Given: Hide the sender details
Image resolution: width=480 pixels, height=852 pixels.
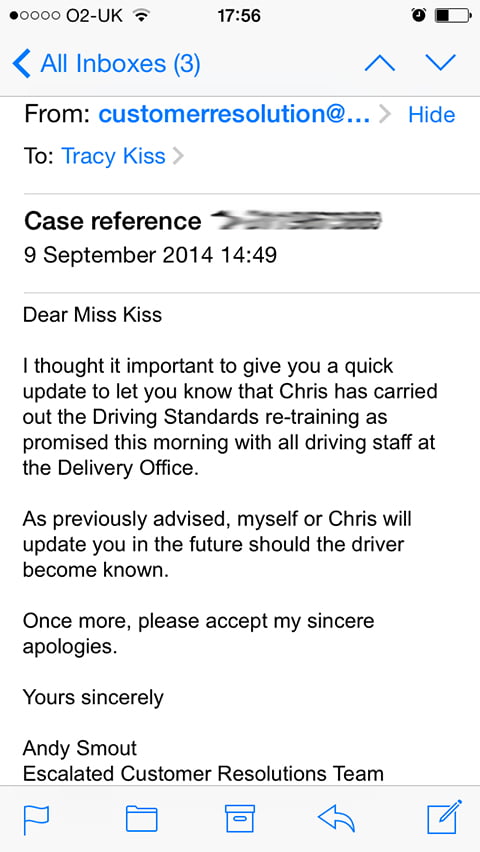Looking at the screenshot, I should [432, 115].
